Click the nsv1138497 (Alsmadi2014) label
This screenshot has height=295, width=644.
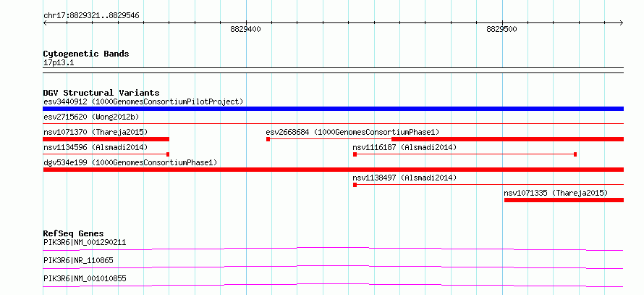[x=404, y=178]
